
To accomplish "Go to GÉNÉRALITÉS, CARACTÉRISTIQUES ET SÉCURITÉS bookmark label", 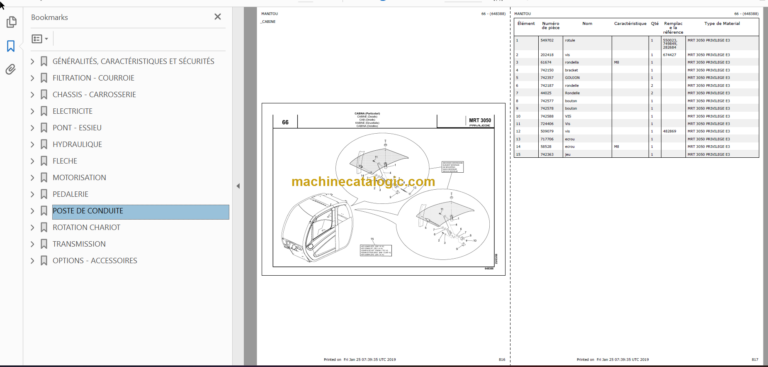I will (133, 61).
